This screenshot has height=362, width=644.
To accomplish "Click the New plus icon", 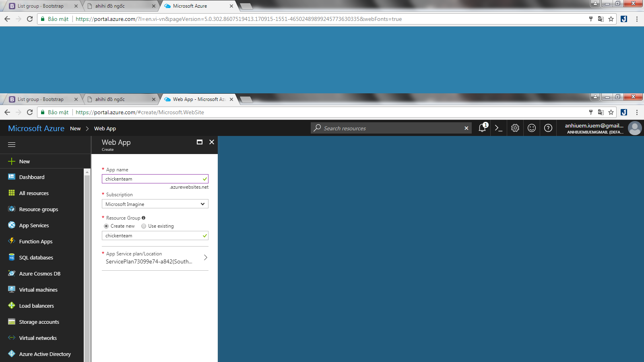I will [12, 161].
